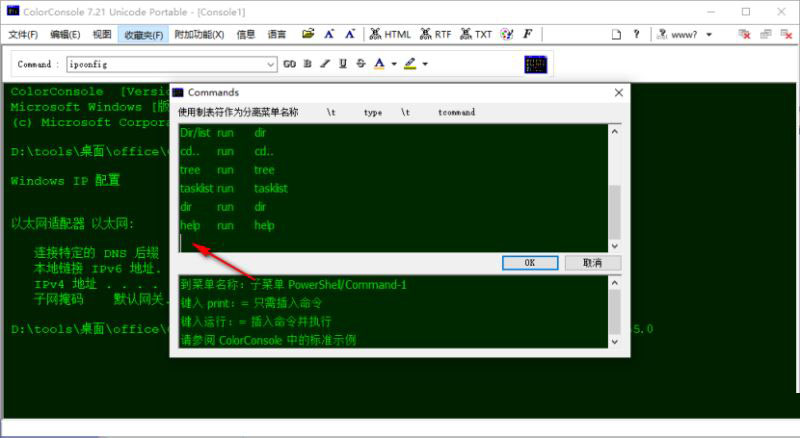Viewport: 800px width, 438px height.
Task: Click the GO button to run the command
Action: click(289, 64)
